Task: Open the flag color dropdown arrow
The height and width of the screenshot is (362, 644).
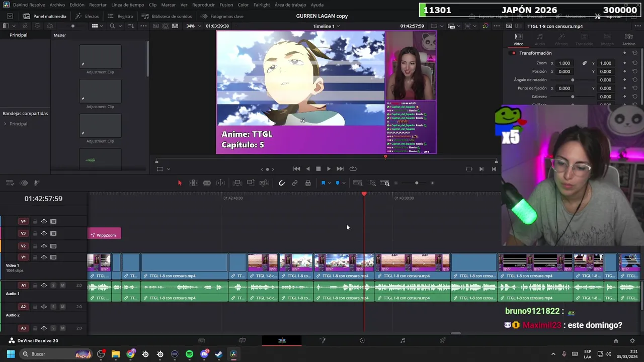Action: [x=330, y=183]
